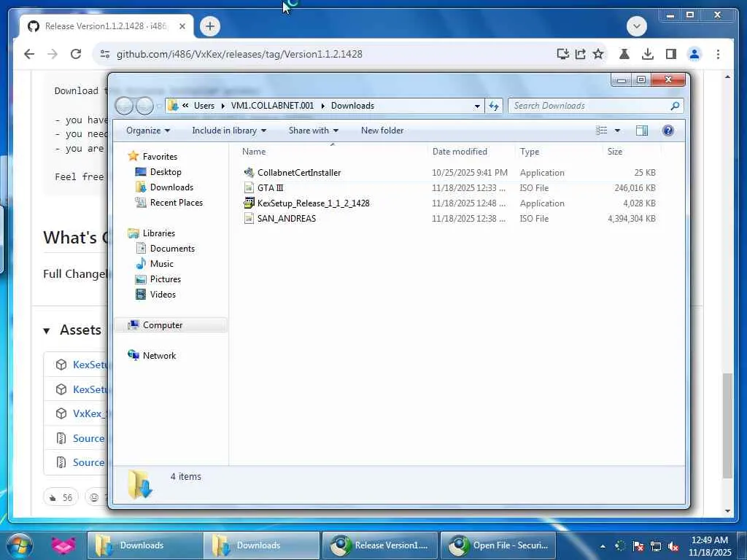Select VM1.COLLABNET.001 in breadcrumb
Screen dimensions: 747x560
pyautogui.click(x=273, y=106)
